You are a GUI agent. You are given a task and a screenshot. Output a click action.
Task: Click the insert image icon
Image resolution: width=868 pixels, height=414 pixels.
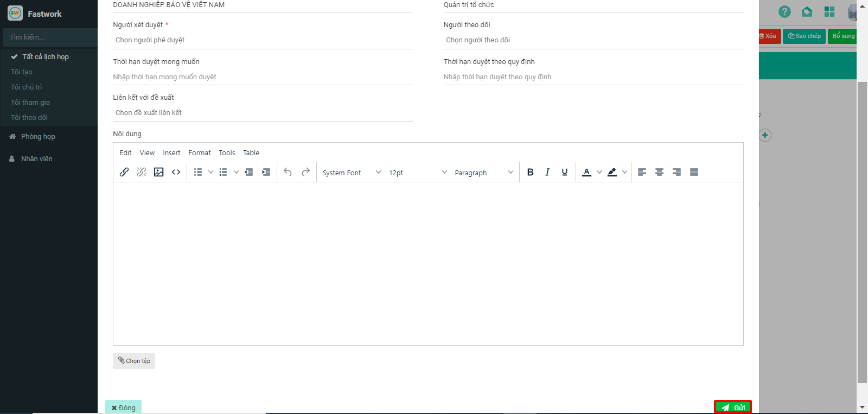158,172
